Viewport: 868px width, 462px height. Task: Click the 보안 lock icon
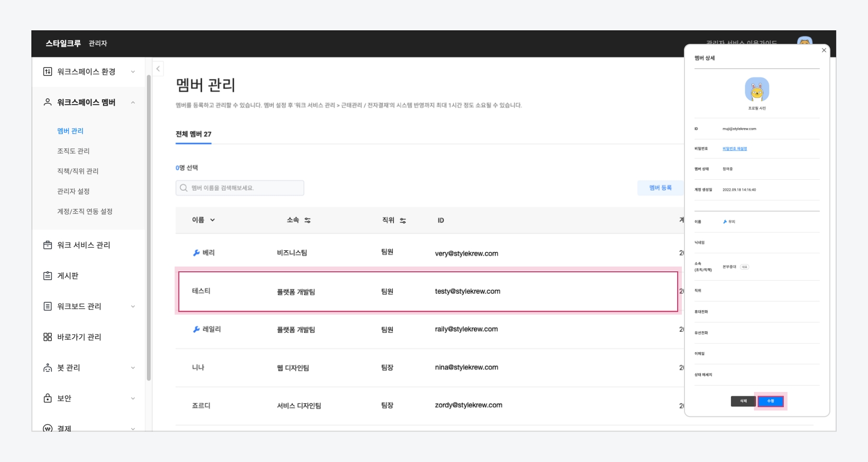coord(48,398)
